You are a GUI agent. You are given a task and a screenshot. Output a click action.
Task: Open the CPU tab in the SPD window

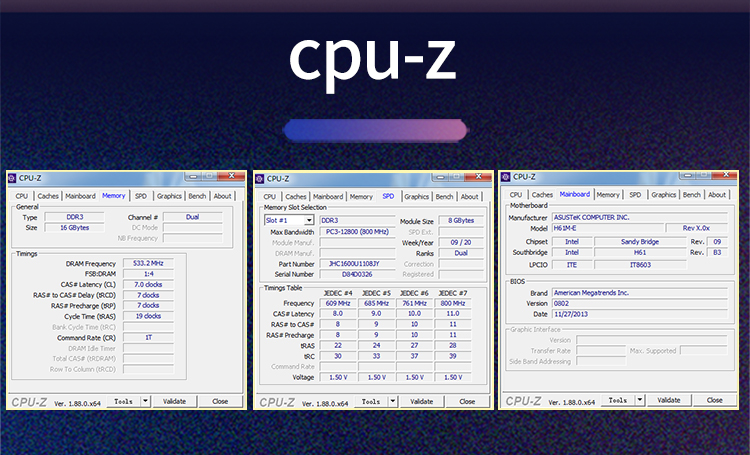tap(270, 197)
